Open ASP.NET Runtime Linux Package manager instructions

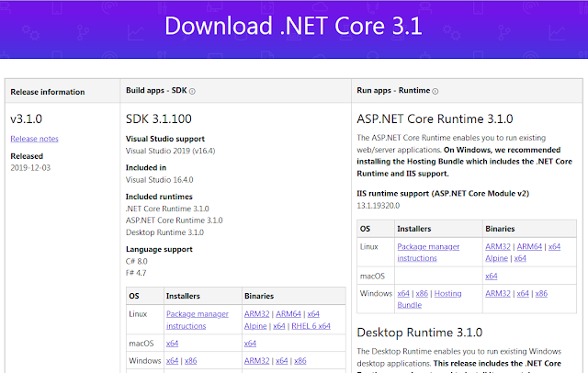[x=428, y=253]
